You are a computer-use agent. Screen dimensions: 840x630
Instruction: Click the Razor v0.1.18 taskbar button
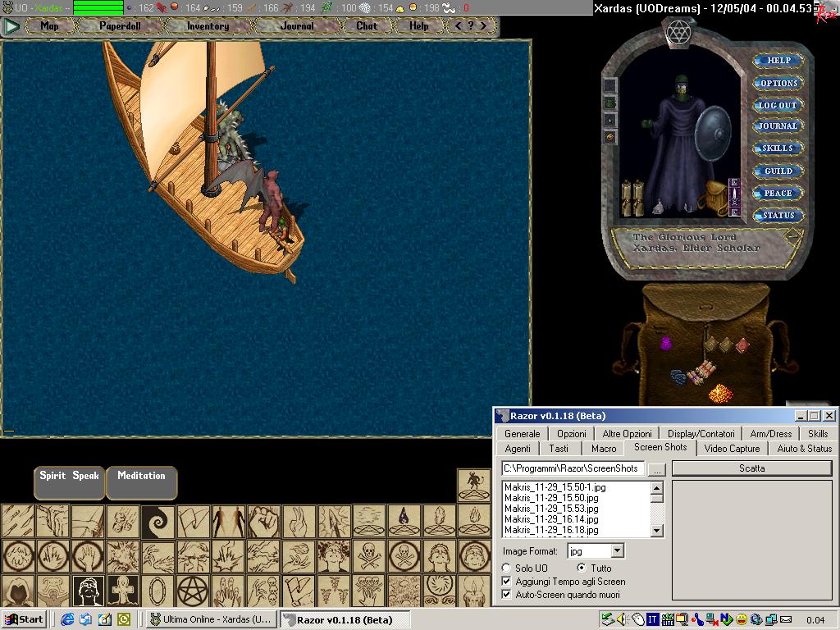point(345,620)
